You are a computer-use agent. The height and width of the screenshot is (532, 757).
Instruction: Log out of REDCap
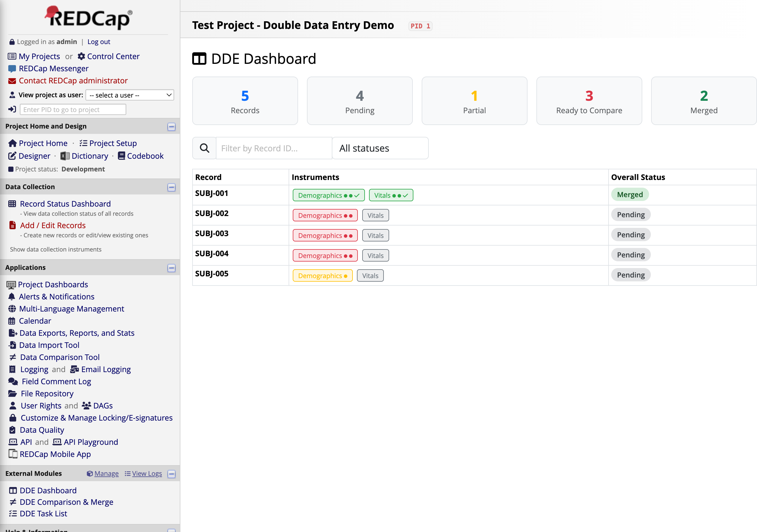[x=98, y=42]
